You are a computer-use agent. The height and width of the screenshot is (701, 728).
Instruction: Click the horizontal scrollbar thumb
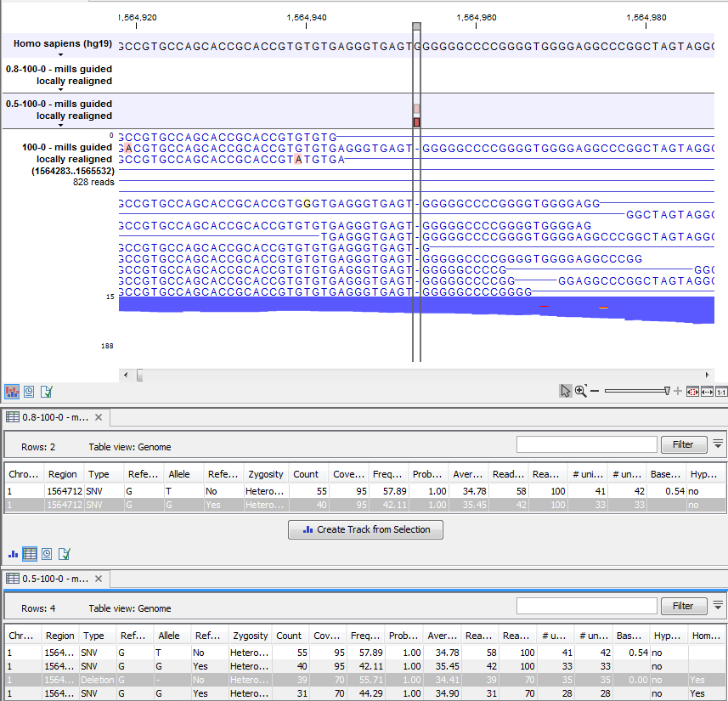tap(140, 375)
